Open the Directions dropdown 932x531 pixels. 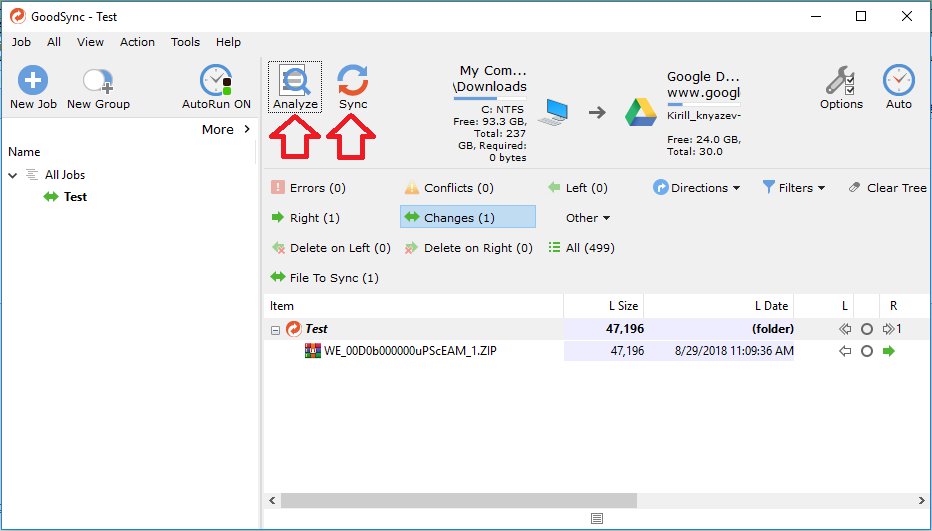point(697,188)
